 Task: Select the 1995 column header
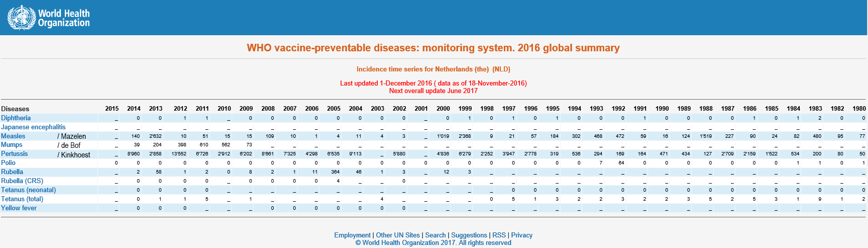553,109
